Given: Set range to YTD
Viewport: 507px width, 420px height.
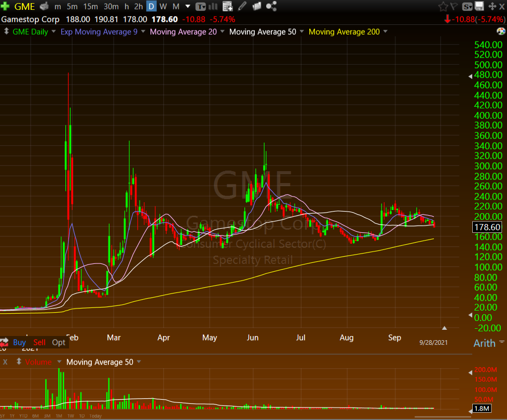Looking at the screenshot, I should click(23, 416).
